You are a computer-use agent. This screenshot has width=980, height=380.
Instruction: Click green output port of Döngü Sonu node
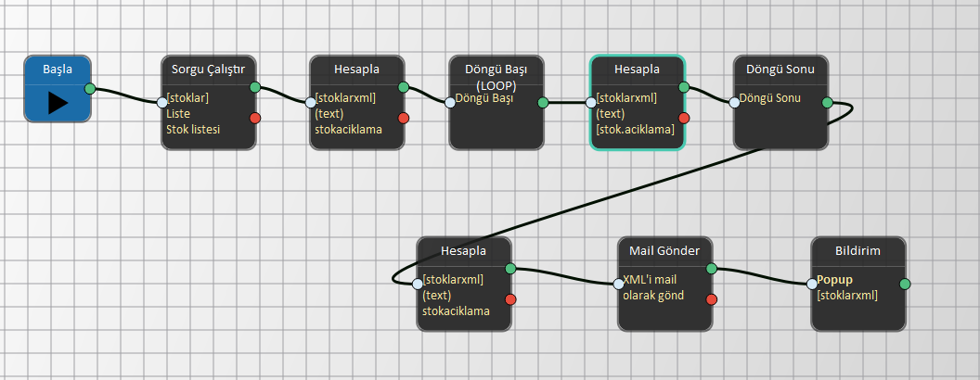pos(827,102)
